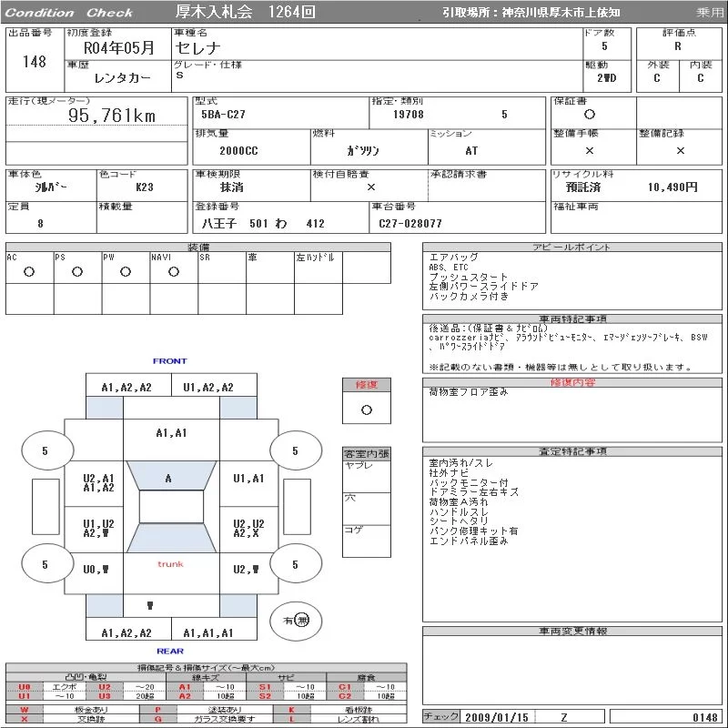Select the body color シルバー
Viewport: 728px width, 728px height.
coord(51,187)
